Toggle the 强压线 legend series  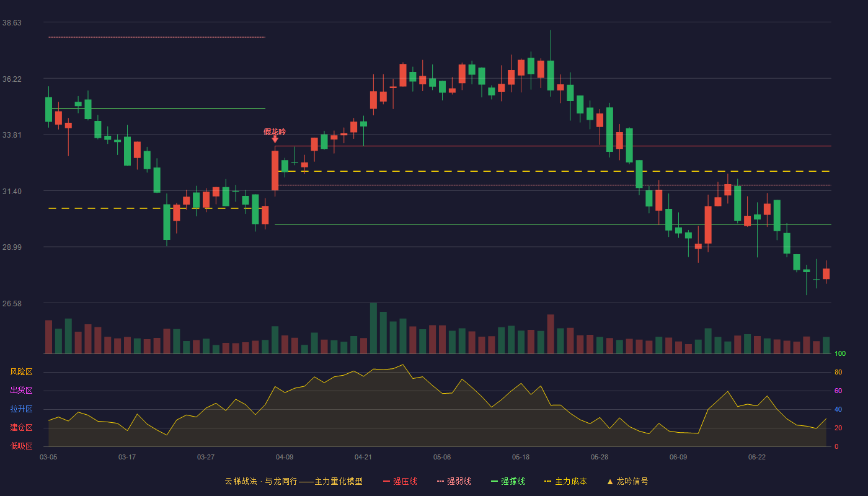[400, 481]
